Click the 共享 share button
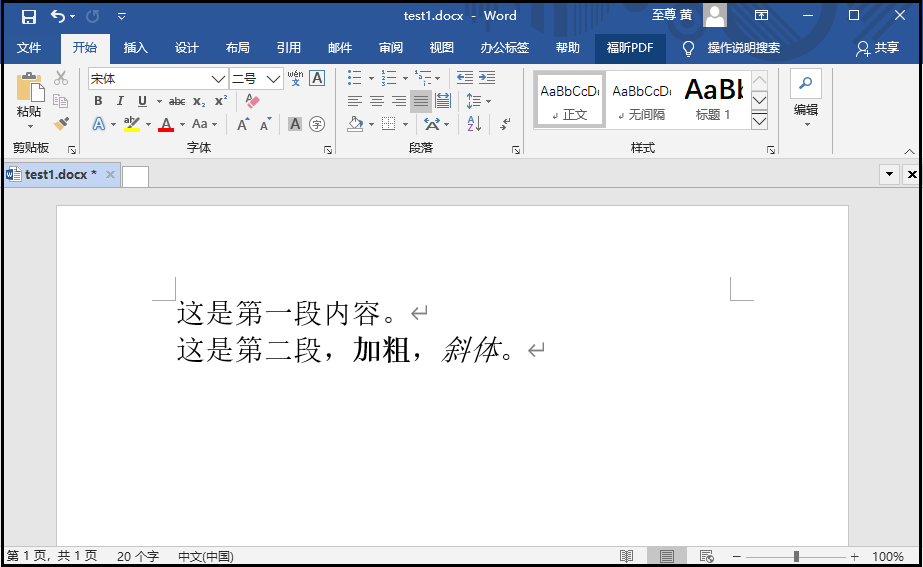The height and width of the screenshot is (567, 923). [x=878, y=48]
